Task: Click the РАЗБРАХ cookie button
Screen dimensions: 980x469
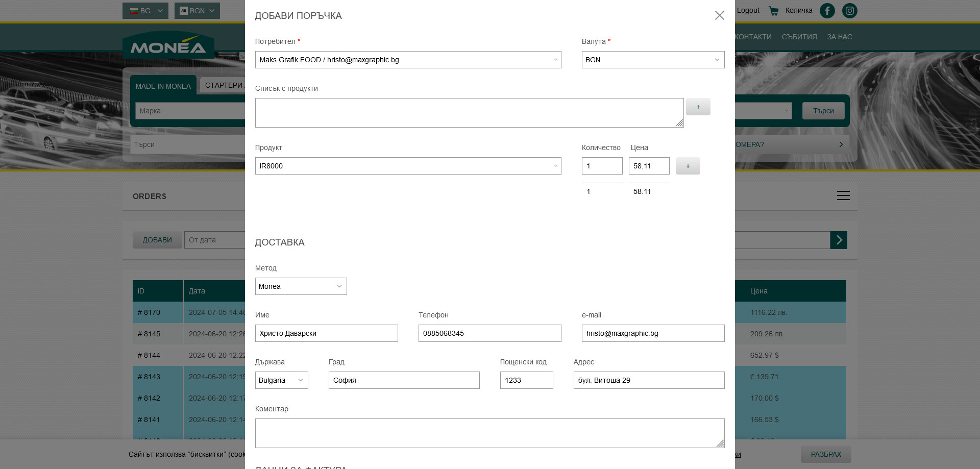Action: (x=825, y=454)
